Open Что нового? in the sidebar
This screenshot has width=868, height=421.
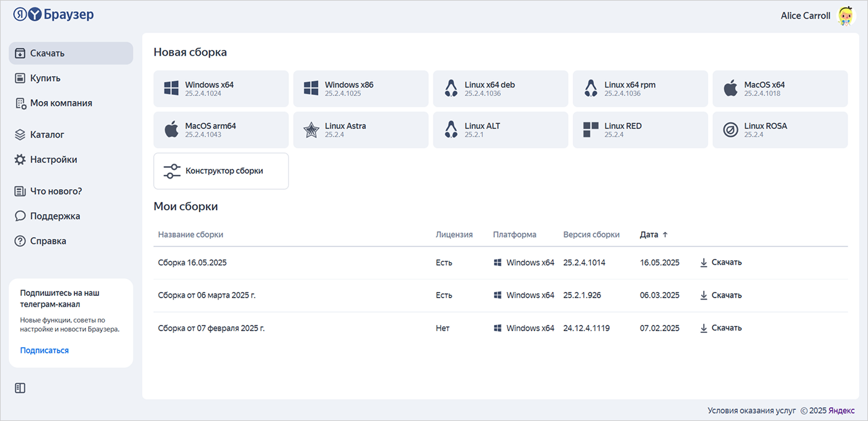[56, 191]
